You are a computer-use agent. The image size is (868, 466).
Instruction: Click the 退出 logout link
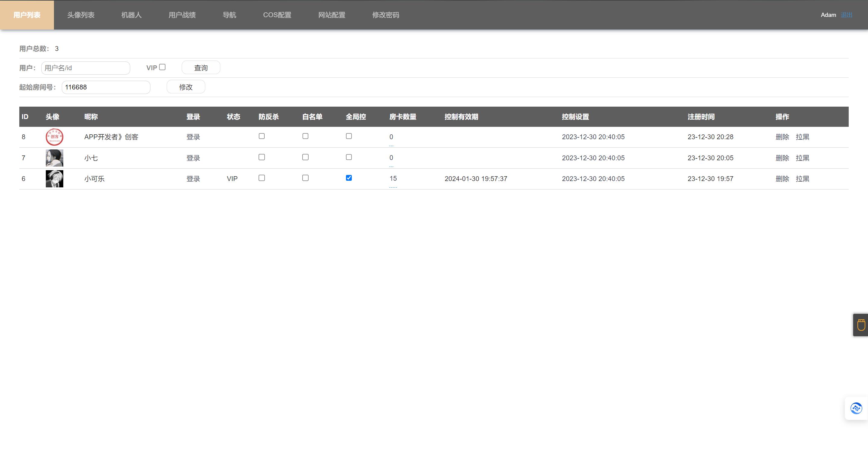pos(846,15)
